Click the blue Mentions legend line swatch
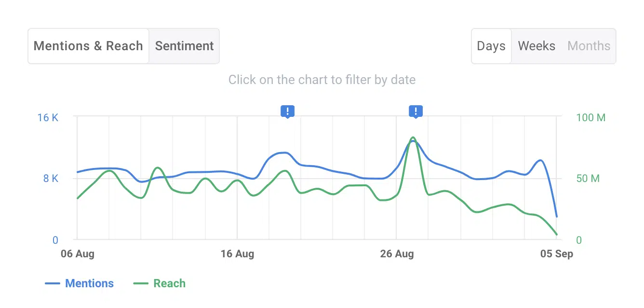The height and width of the screenshot is (308, 644). (52, 284)
